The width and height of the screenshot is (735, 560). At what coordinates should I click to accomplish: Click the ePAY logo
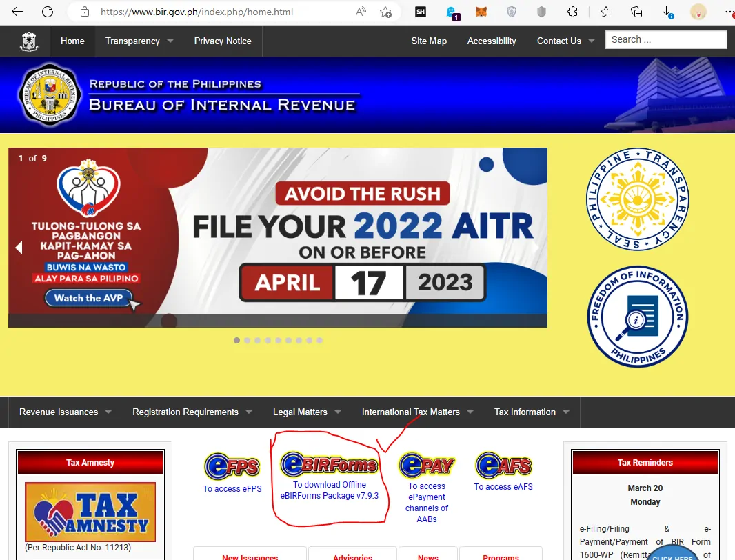(x=427, y=465)
